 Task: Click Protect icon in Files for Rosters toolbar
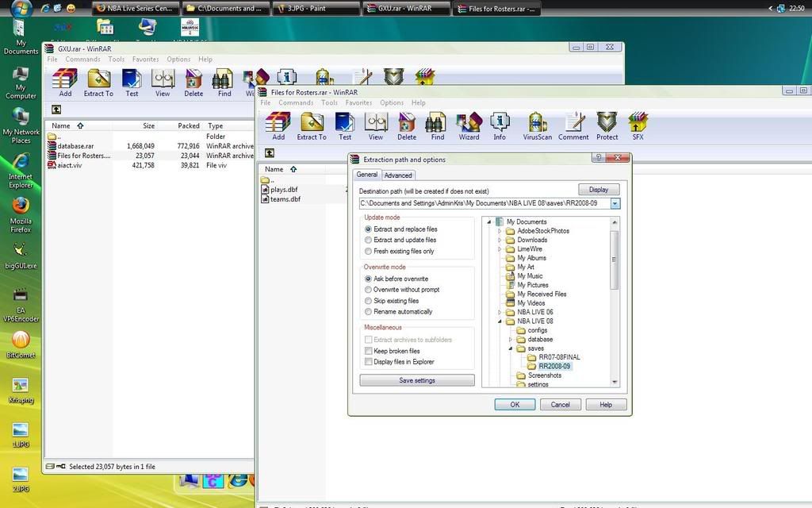click(x=607, y=126)
